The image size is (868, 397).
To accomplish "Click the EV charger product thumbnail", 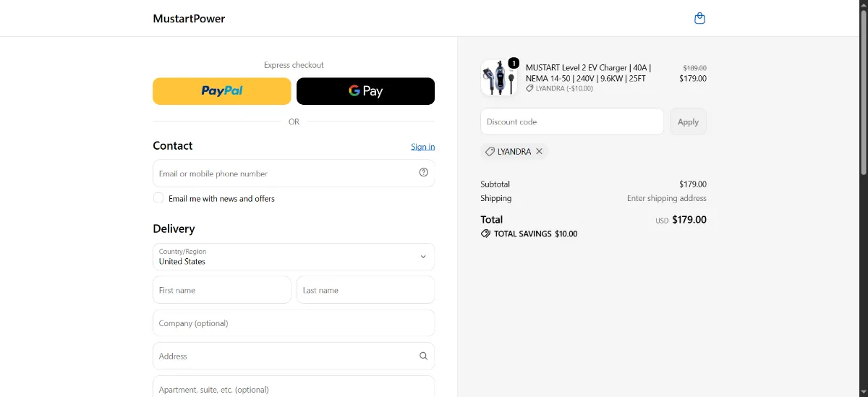I will click(x=498, y=78).
